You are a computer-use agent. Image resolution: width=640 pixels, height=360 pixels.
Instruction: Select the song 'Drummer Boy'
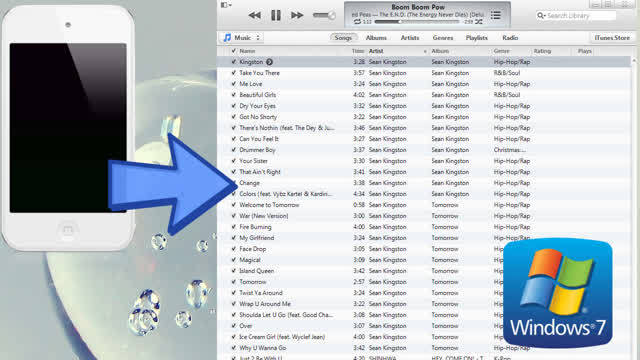[x=257, y=150]
